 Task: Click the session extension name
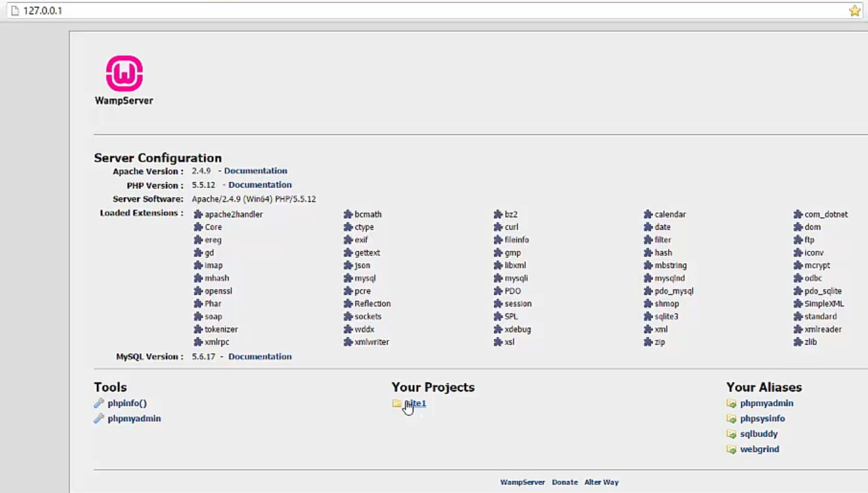click(x=518, y=304)
